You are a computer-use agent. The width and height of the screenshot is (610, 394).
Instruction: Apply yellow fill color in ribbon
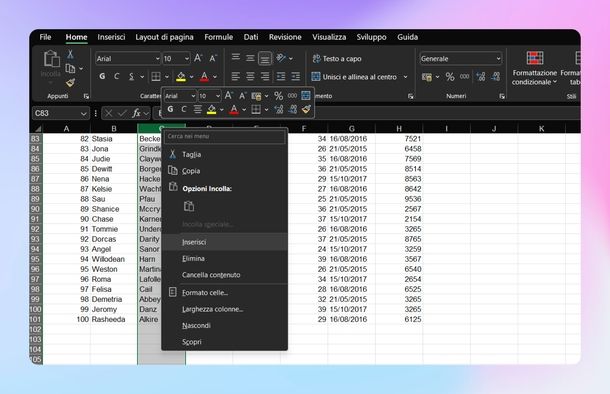(181, 77)
